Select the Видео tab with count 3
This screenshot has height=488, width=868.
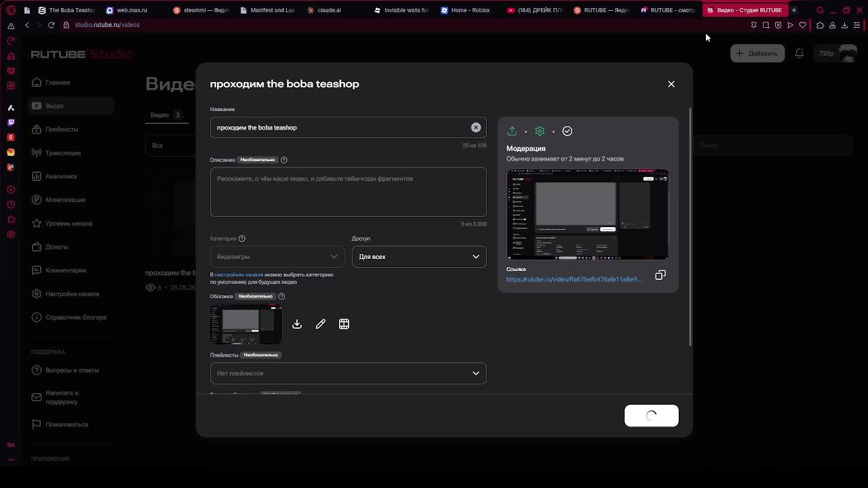coord(166,115)
